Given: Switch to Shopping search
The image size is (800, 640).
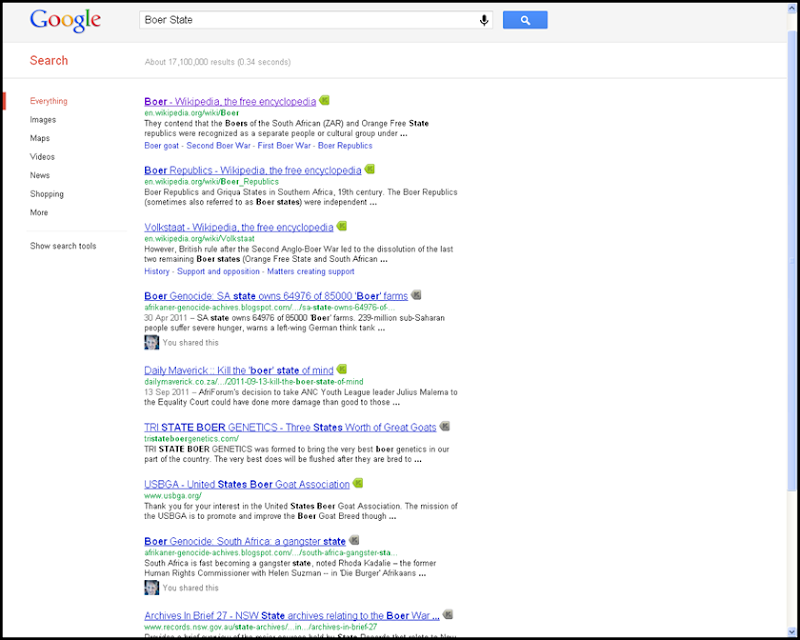Looking at the screenshot, I should click(46, 194).
